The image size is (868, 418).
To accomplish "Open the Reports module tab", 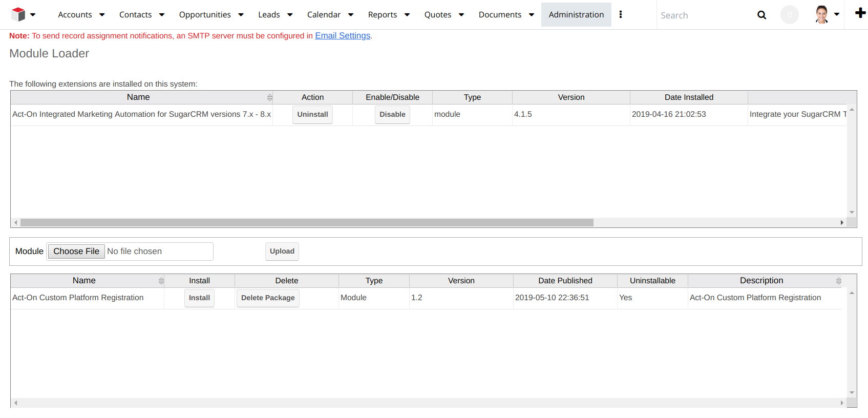I will (383, 15).
